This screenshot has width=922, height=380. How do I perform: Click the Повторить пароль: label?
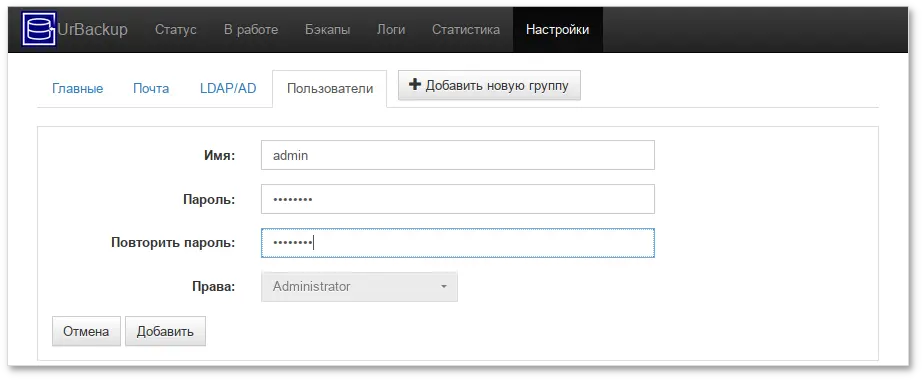(173, 244)
